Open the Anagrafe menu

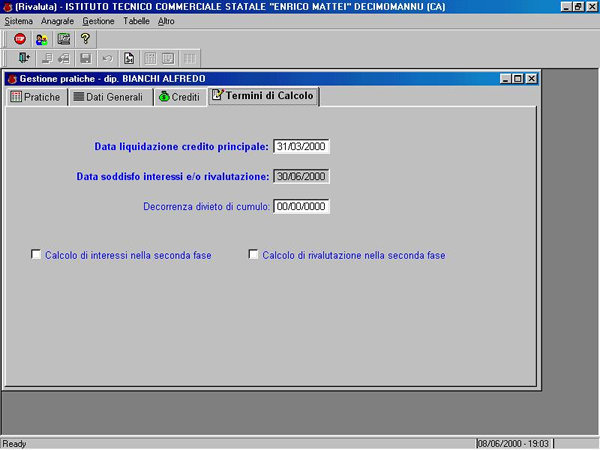pyautogui.click(x=58, y=21)
